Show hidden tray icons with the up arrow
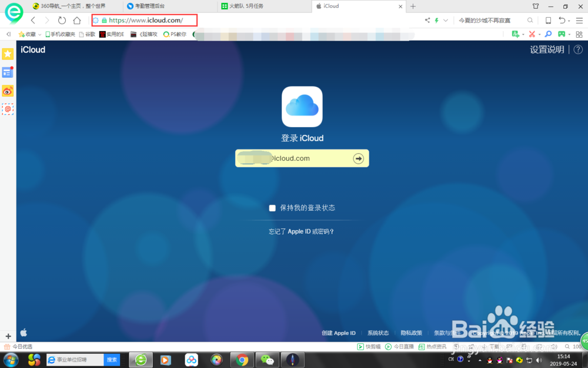This screenshot has width=588, height=368. pyautogui.click(x=480, y=360)
